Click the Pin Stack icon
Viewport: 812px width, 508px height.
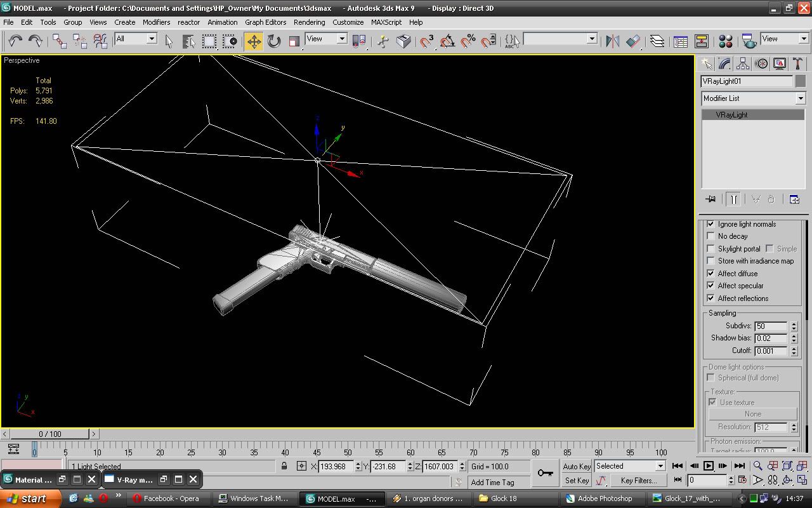[x=710, y=199]
